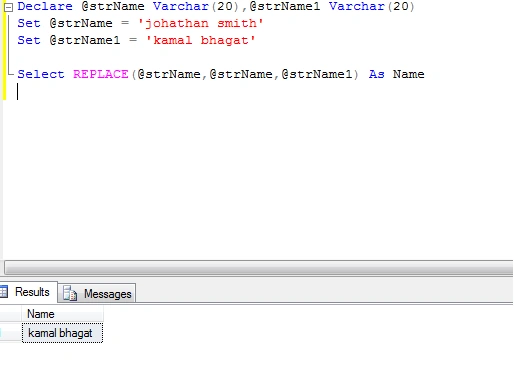Click the Select keyword in the query
This screenshot has width=514, height=366.
[x=41, y=74]
